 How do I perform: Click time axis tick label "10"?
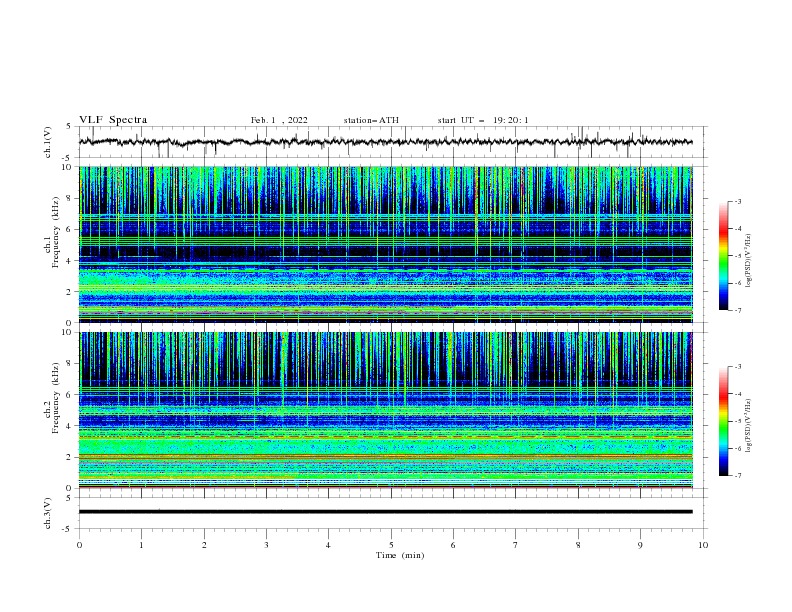703,545
